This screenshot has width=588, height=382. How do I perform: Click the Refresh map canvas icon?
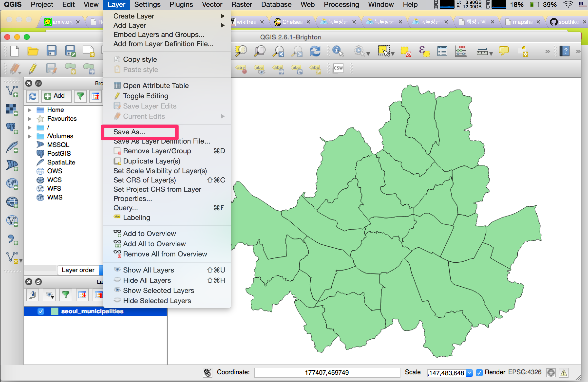315,51
